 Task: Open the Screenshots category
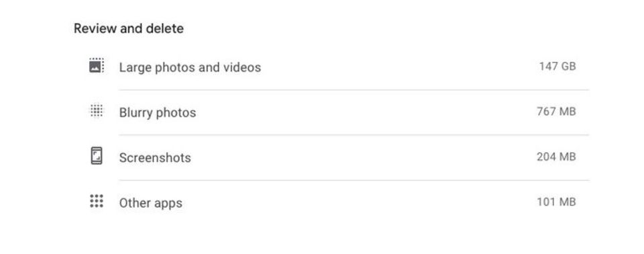point(155,158)
